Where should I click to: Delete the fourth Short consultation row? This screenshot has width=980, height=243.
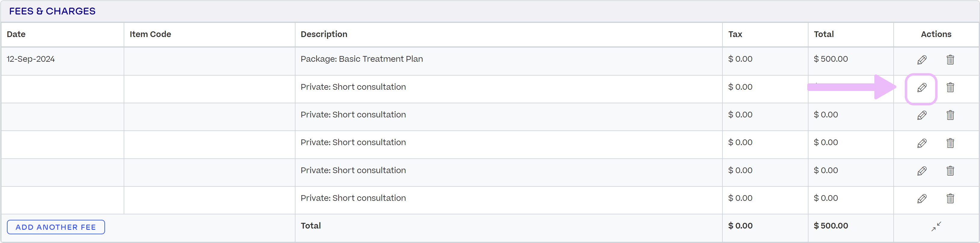click(950, 171)
